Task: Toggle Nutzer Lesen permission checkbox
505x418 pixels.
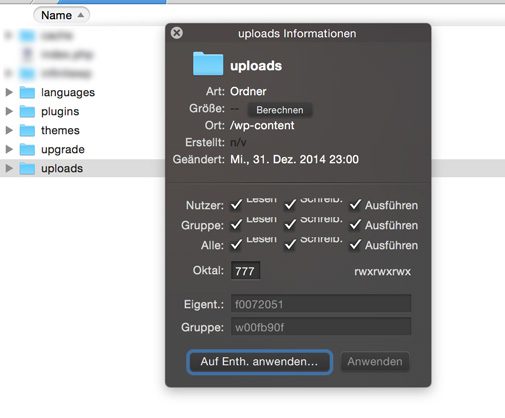Action: [236, 205]
